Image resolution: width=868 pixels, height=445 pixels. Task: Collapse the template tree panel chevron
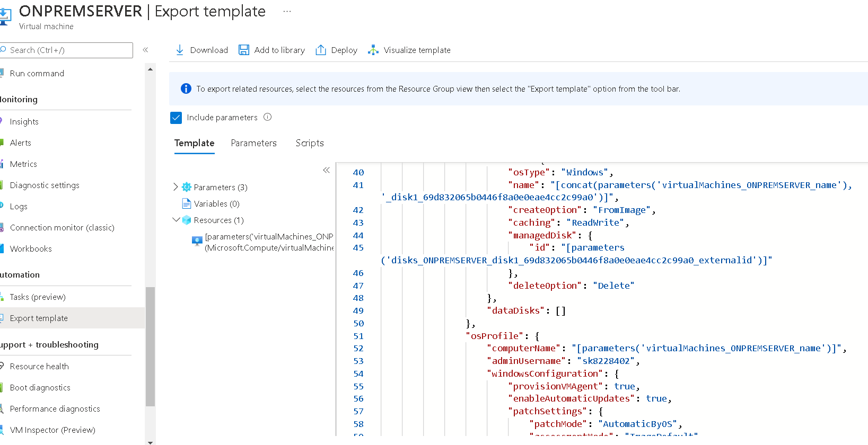click(326, 170)
